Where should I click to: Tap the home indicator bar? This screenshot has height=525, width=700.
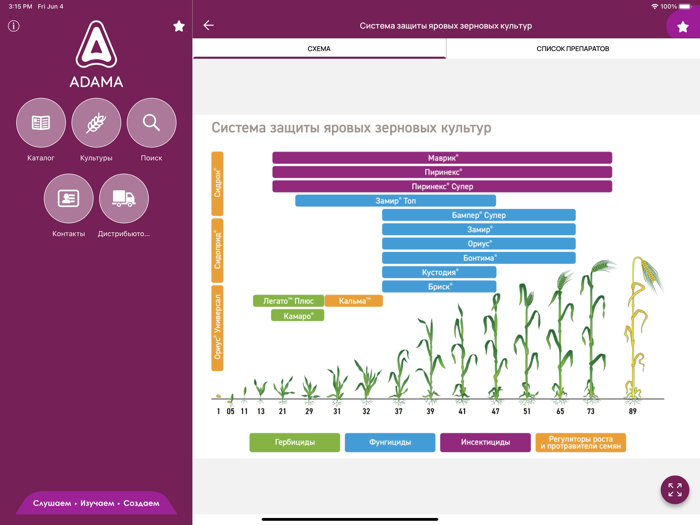pyautogui.click(x=350, y=519)
